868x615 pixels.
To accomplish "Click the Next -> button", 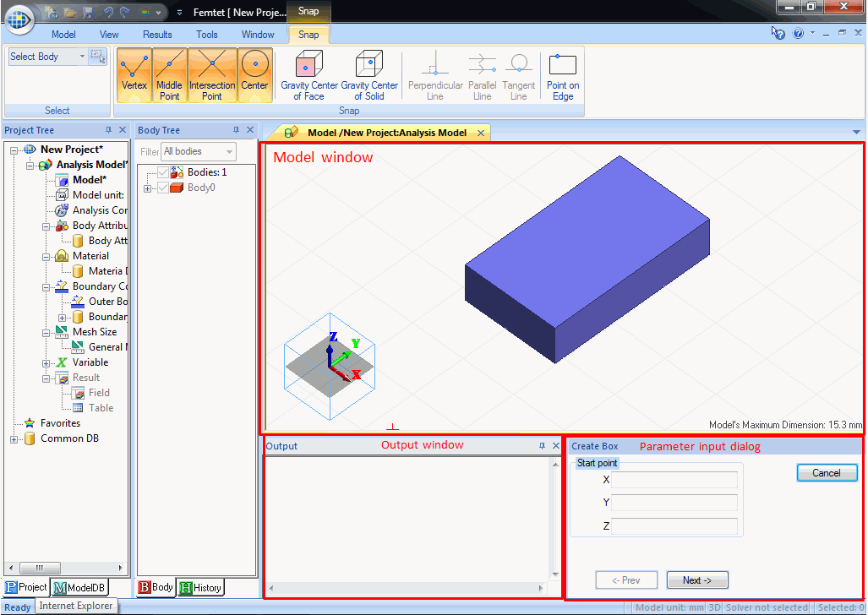I will 696,580.
